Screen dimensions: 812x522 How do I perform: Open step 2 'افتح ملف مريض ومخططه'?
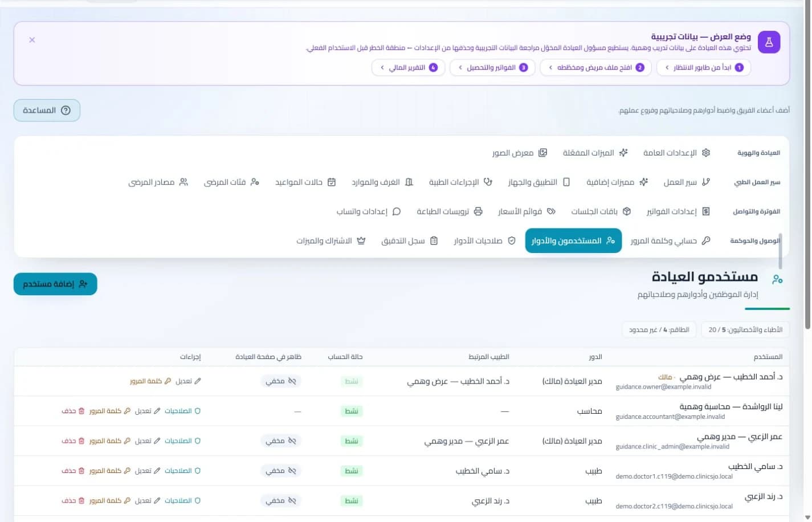coord(595,67)
